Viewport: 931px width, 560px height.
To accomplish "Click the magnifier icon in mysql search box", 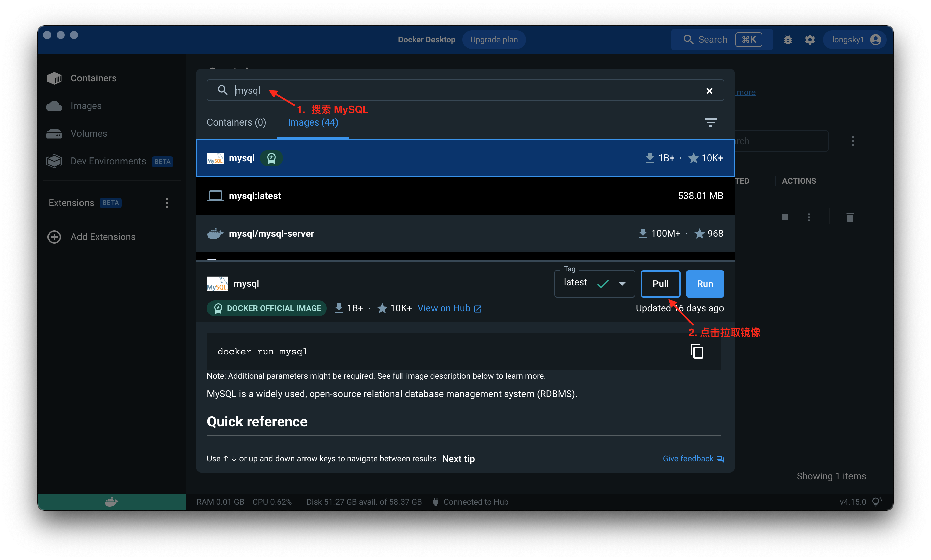I will 222,90.
